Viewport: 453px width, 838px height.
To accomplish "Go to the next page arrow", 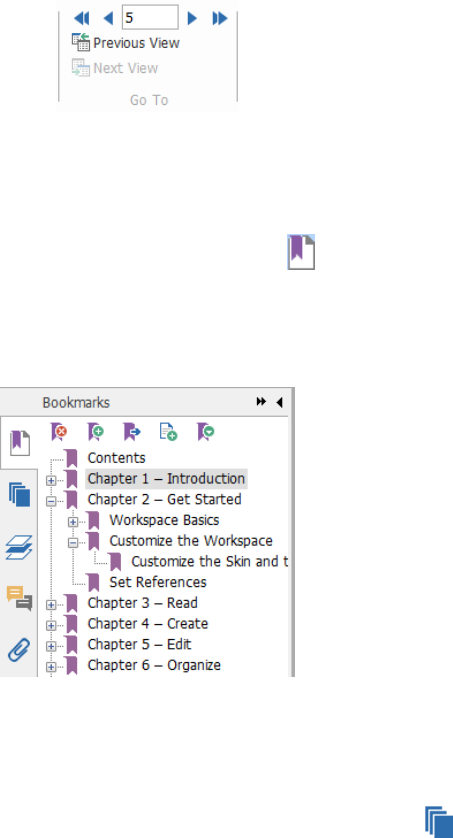I will point(192,19).
